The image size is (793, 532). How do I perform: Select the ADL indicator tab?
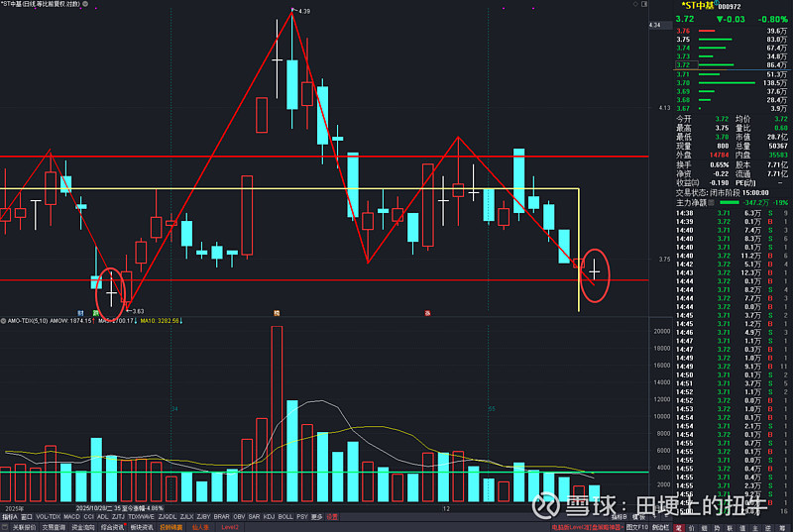[x=103, y=517]
